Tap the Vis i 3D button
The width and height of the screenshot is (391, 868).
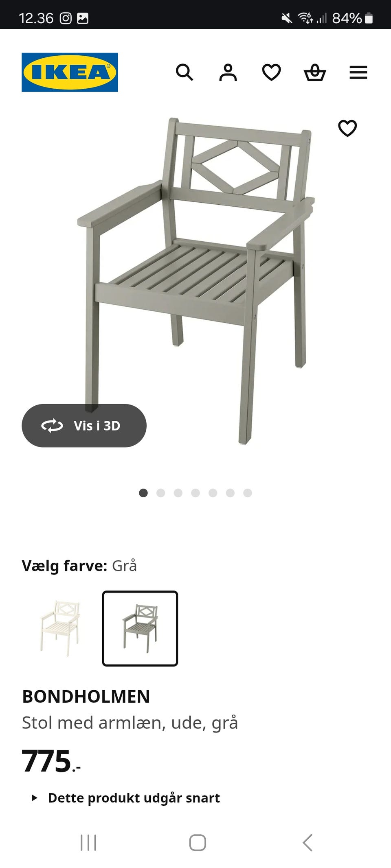pos(84,426)
